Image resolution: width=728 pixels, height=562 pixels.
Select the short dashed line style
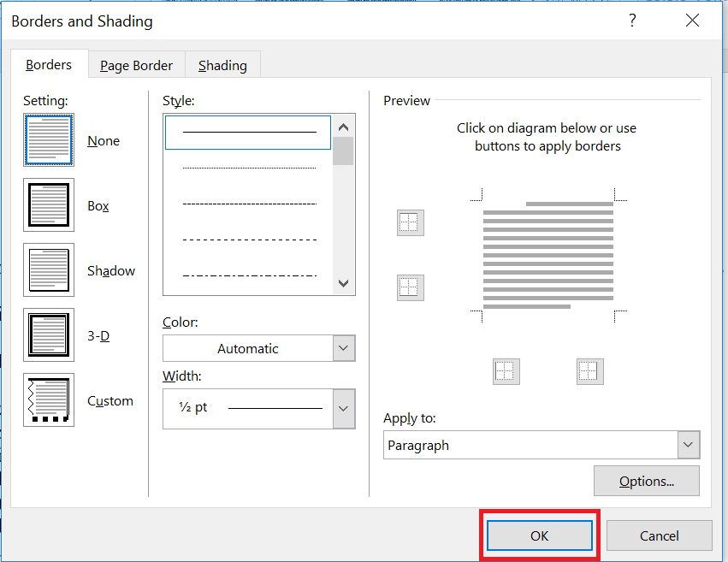[249, 204]
